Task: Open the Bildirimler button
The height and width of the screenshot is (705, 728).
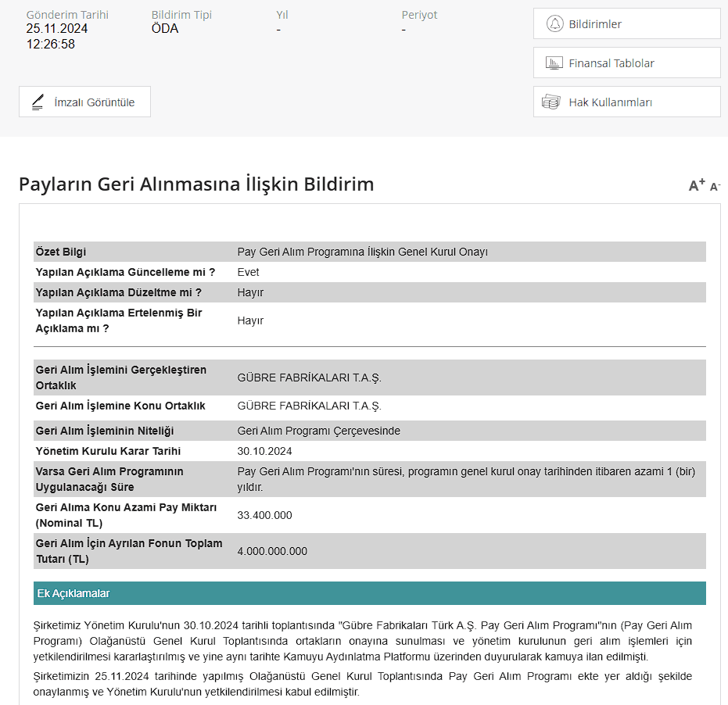Action: (x=627, y=23)
